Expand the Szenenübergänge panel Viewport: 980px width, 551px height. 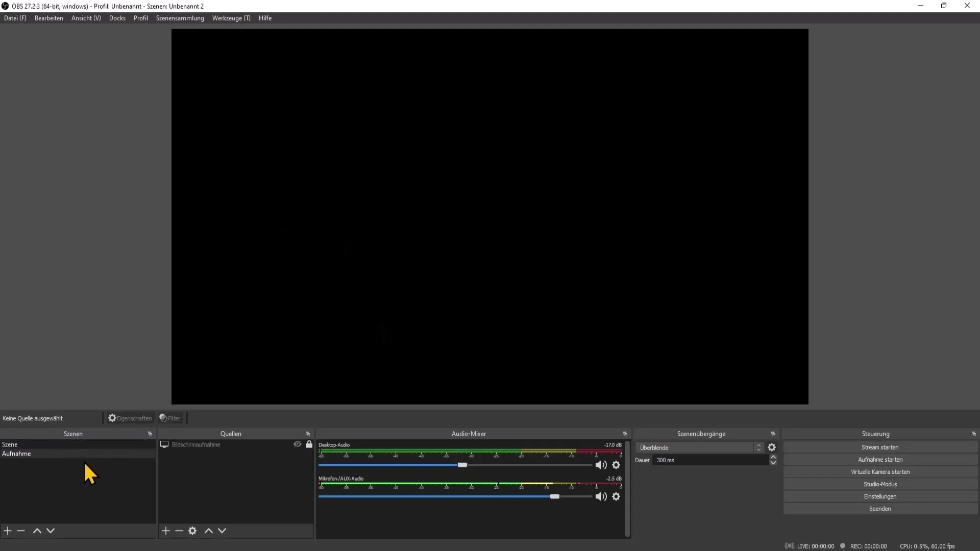[x=774, y=433]
